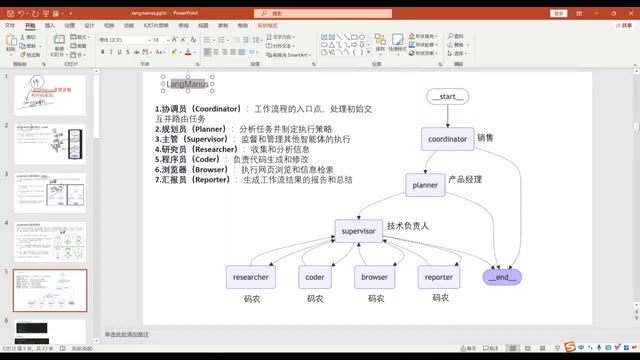This screenshot has width=640, height=360.
Task: Click the Clear Formatting icon
Action: [x=193, y=40]
